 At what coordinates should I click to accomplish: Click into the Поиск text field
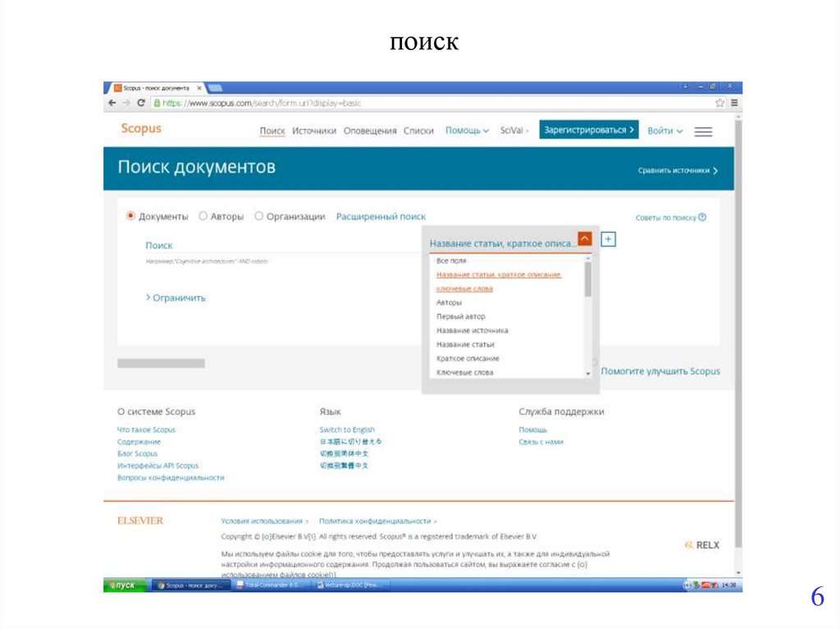279,245
